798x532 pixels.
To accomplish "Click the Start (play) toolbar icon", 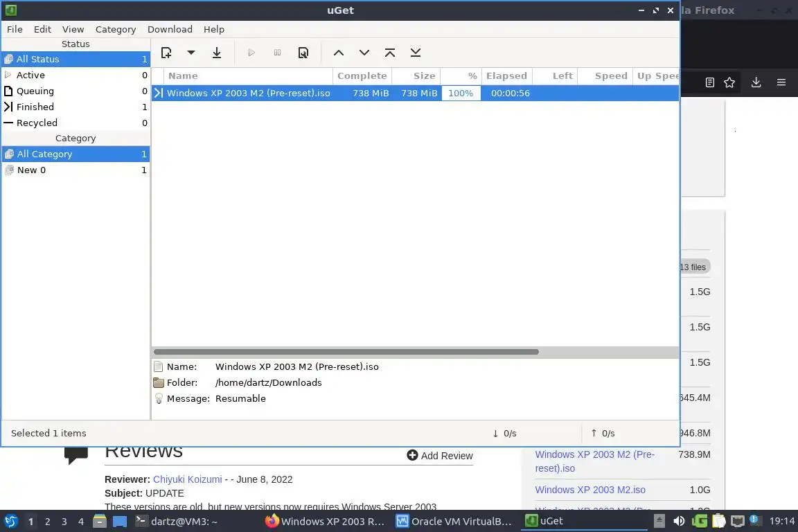I will (x=251, y=53).
